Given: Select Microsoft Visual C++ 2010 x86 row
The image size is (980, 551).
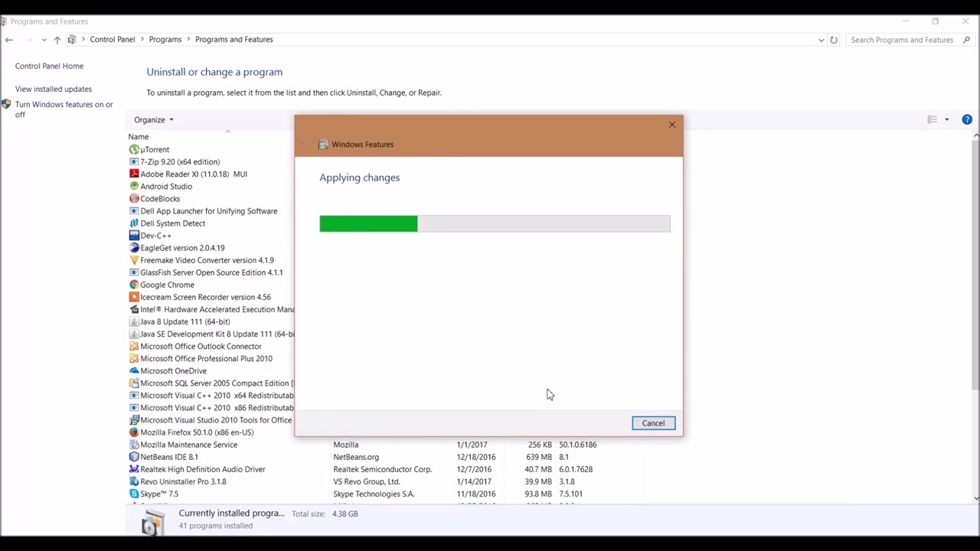Looking at the screenshot, I should tap(211, 407).
